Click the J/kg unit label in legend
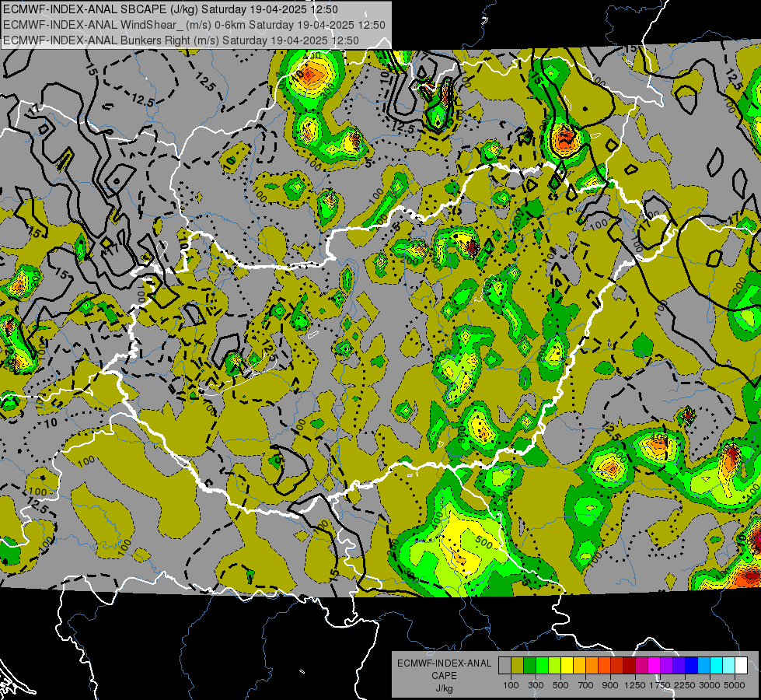Viewport: 761px width, 700px height. pos(444,688)
